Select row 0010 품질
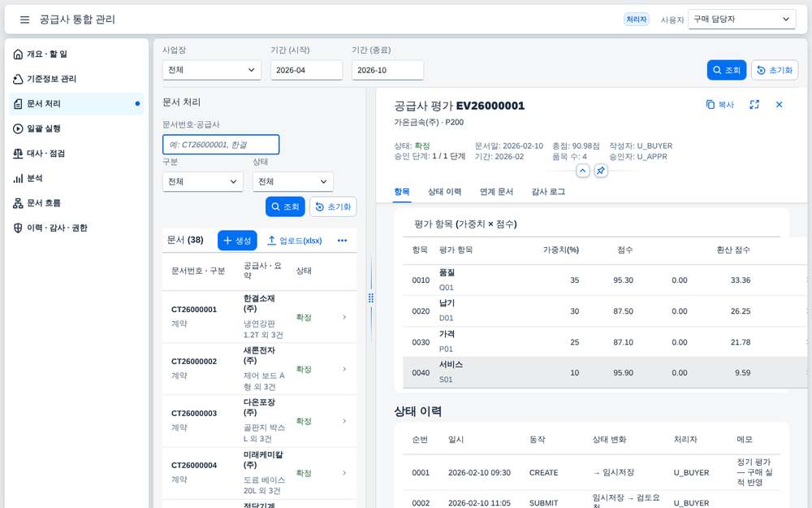The width and height of the screenshot is (812, 508). tap(605, 280)
